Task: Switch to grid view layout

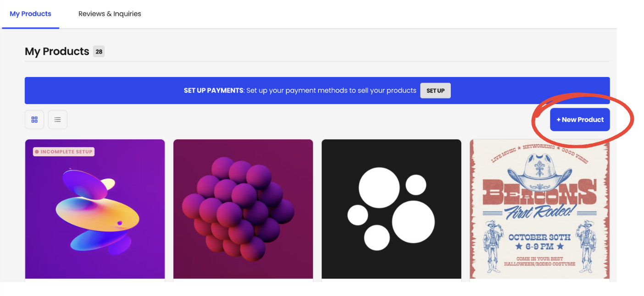Action: point(34,120)
